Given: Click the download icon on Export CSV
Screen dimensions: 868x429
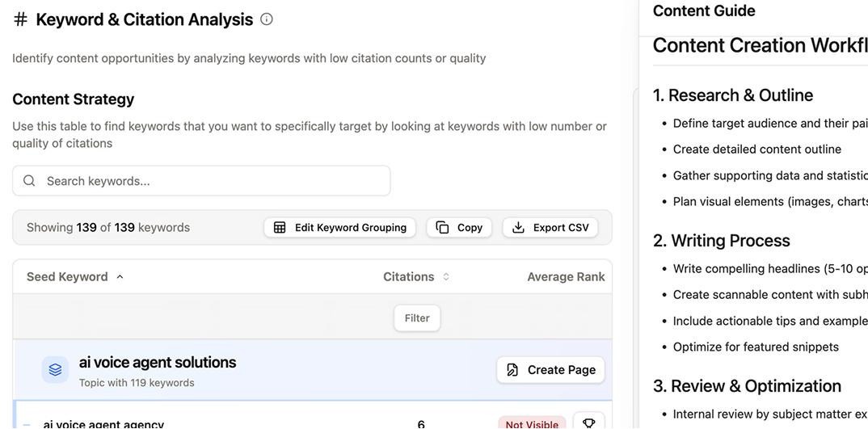Looking at the screenshot, I should 519,228.
